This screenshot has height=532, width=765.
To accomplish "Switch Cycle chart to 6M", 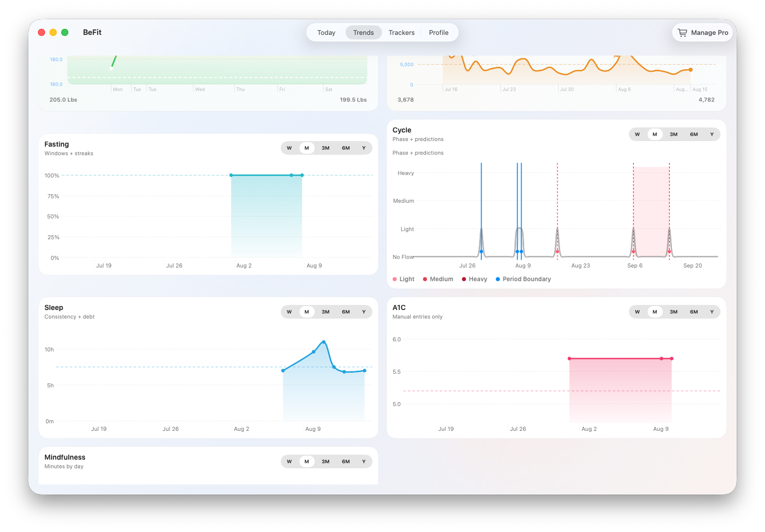I will tap(694, 135).
